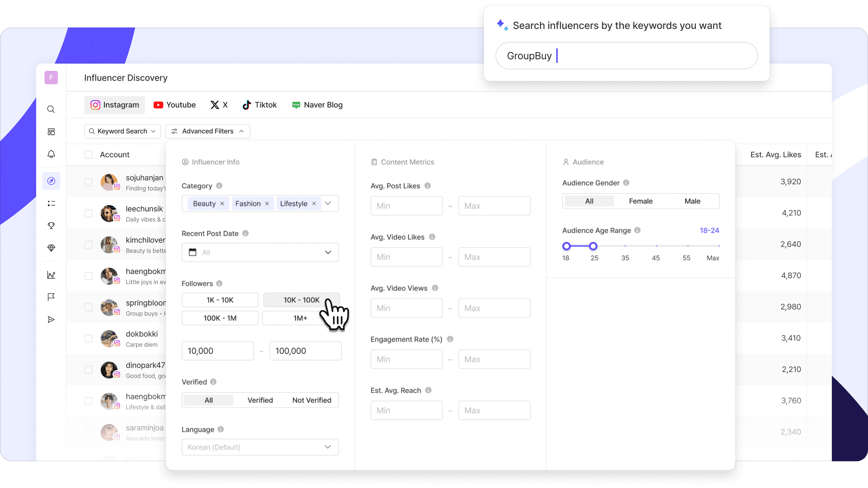Collapse the Advanced Filters button

click(208, 131)
